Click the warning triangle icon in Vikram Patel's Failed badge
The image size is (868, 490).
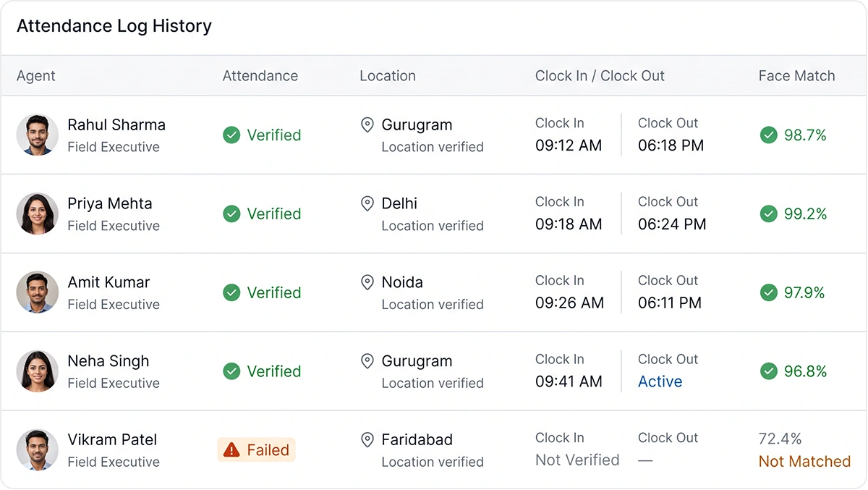coord(231,450)
